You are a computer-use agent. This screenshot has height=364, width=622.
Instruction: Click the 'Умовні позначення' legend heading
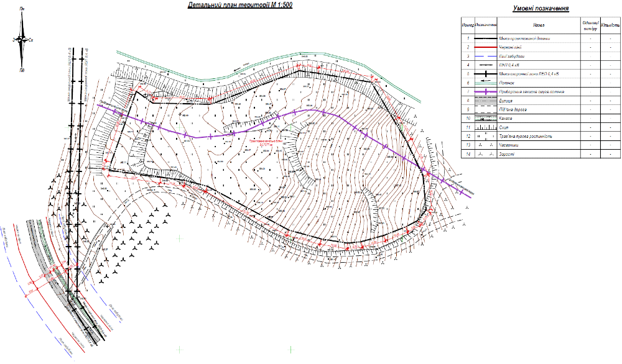pyautogui.click(x=541, y=9)
